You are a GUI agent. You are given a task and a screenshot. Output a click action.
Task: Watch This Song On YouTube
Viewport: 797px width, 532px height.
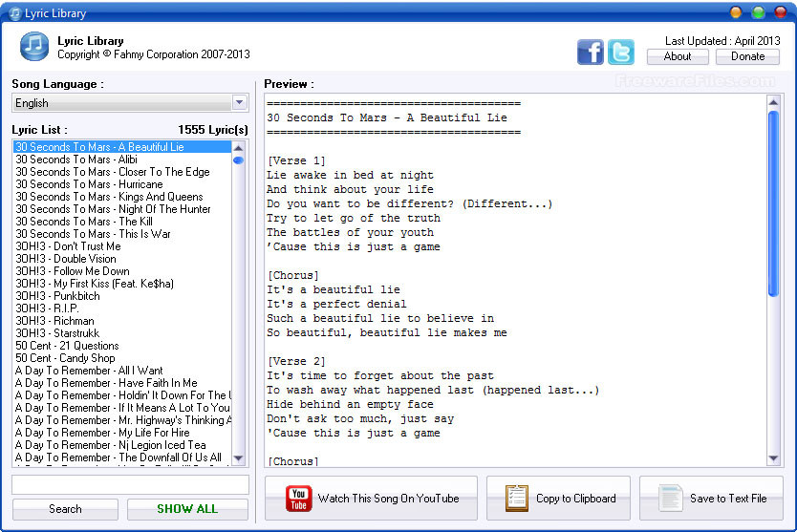coord(371,499)
